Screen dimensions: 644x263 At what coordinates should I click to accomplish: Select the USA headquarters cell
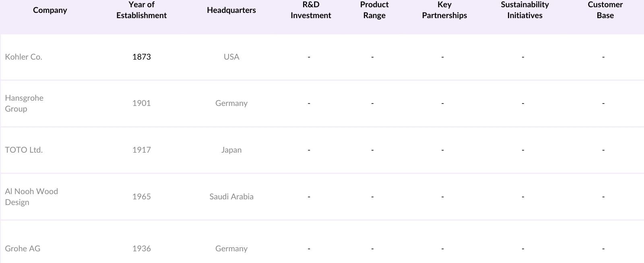tap(231, 57)
